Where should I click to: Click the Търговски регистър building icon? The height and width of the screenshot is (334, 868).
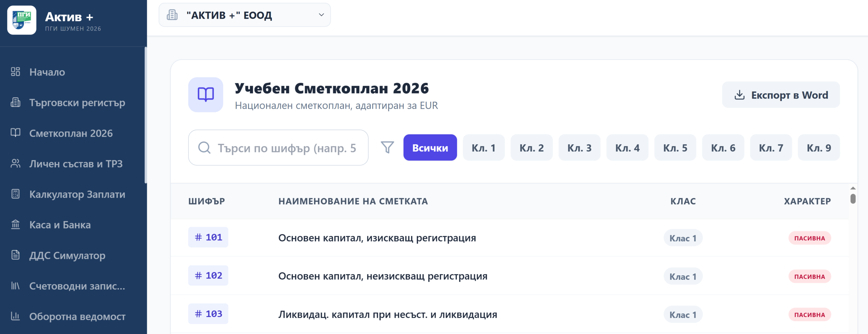click(x=15, y=102)
